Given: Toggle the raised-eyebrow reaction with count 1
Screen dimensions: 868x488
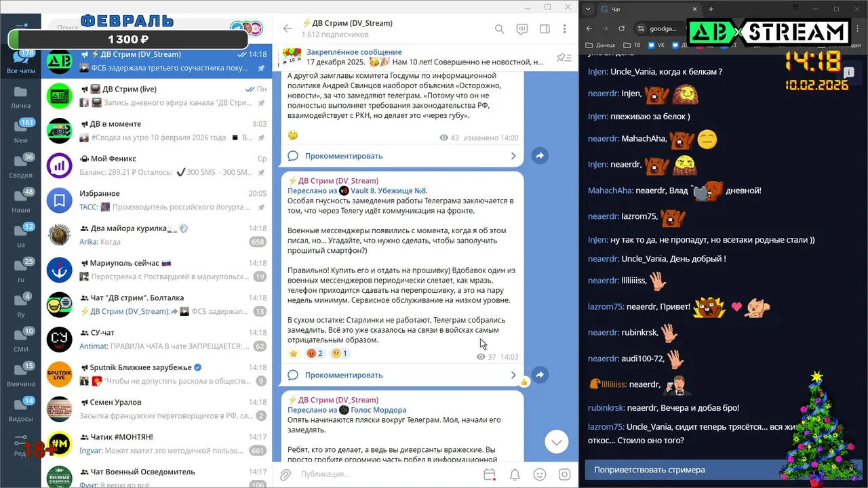Looking at the screenshot, I should pos(340,353).
